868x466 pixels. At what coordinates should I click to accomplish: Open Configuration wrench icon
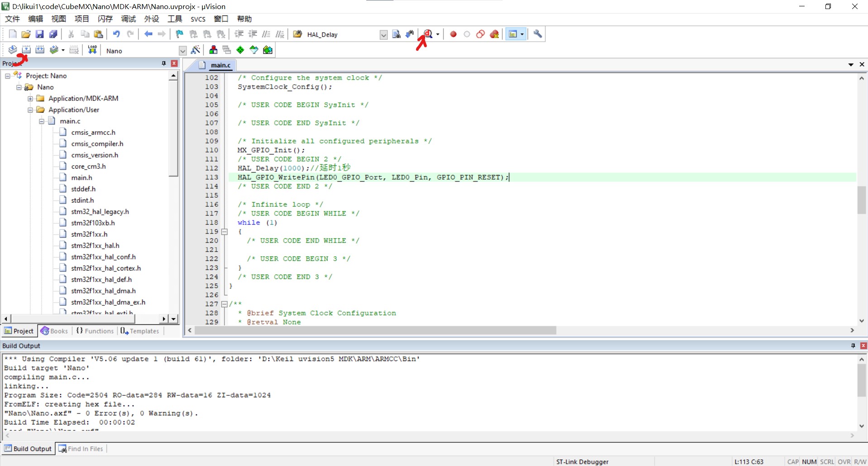pos(537,34)
